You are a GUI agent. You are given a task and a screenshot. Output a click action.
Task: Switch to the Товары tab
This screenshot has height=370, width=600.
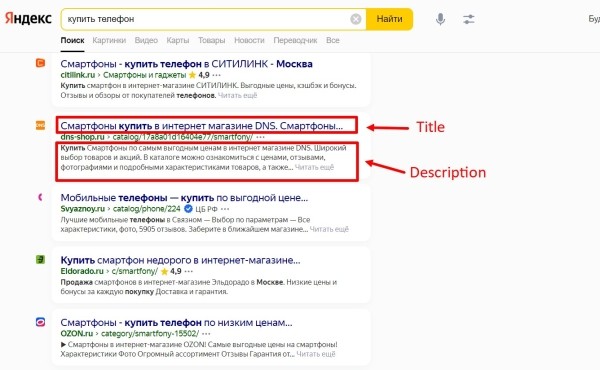click(x=212, y=41)
